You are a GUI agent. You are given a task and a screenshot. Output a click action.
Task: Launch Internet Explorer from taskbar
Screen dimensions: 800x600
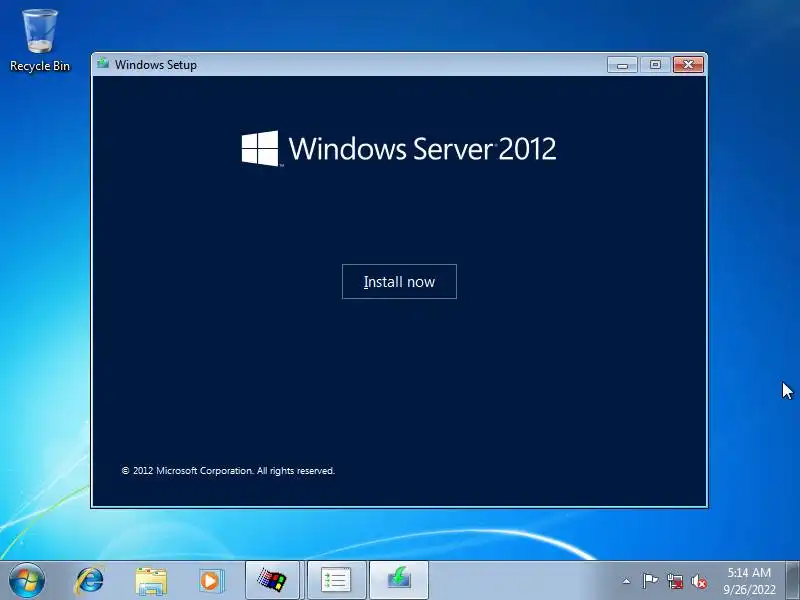(x=89, y=581)
